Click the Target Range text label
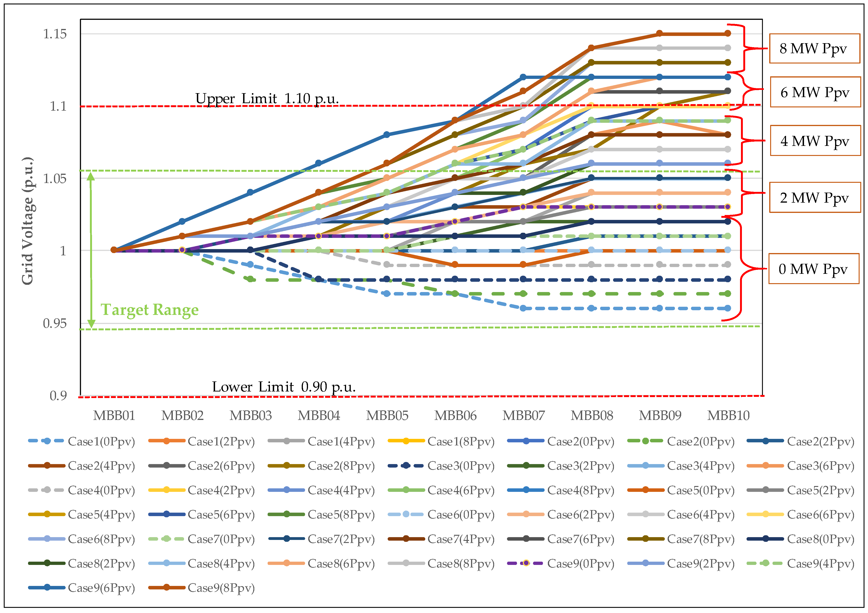 tap(149, 310)
